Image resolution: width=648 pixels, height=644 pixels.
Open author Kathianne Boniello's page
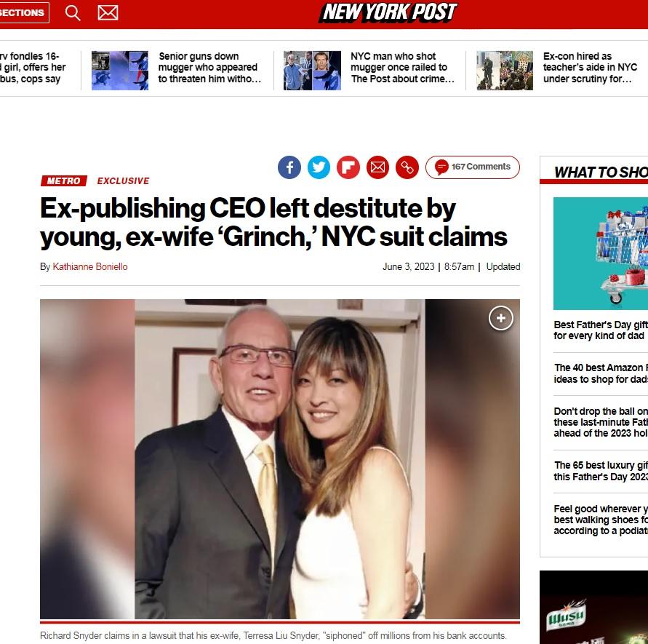click(90, 267)
